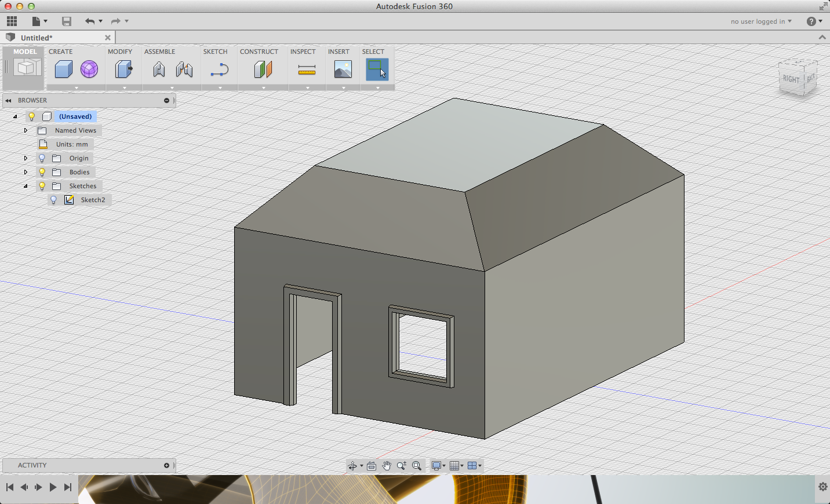The image size is (830, 504).
Task: Click the Sketch2 item in browser
Action: 93,200
